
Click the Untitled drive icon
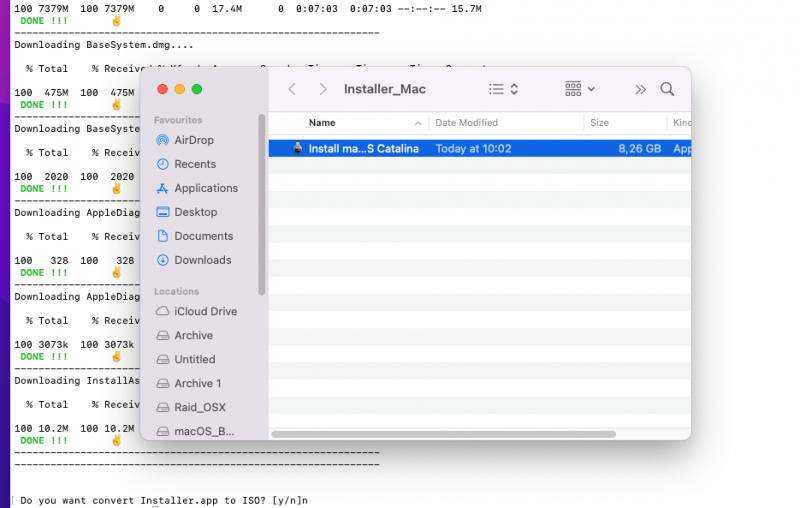162,359
